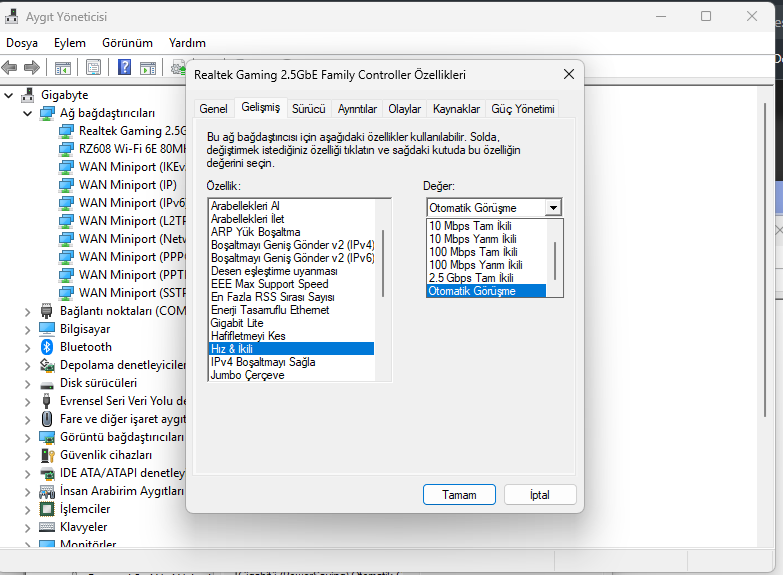Select Enerji Tasarruflu Ethernet property

292,310
